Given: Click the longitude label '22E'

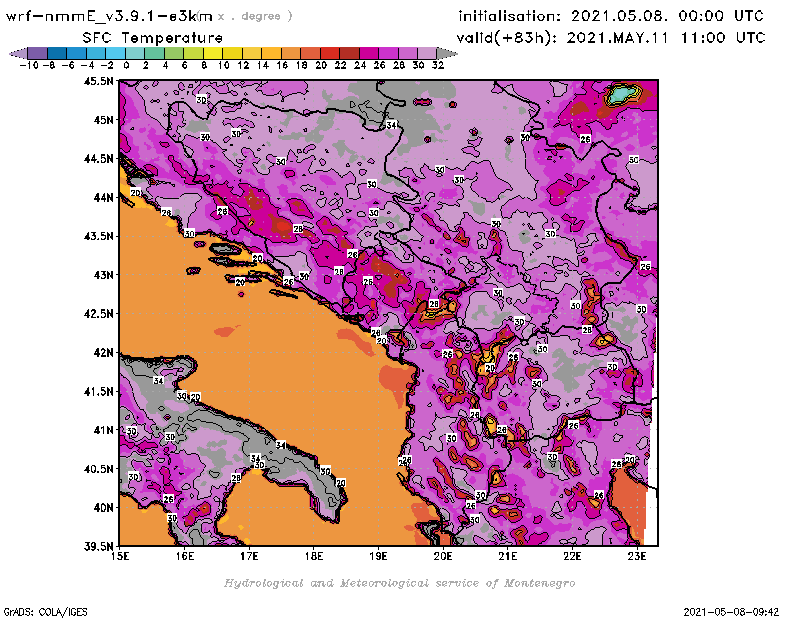Looking at the screenshot, I should [572, 556].
